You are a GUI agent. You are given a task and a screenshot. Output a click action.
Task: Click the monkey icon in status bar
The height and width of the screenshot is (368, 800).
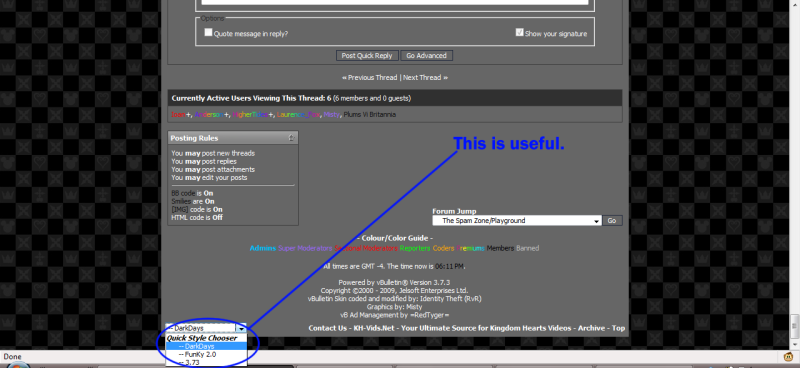tap(787, 357)
